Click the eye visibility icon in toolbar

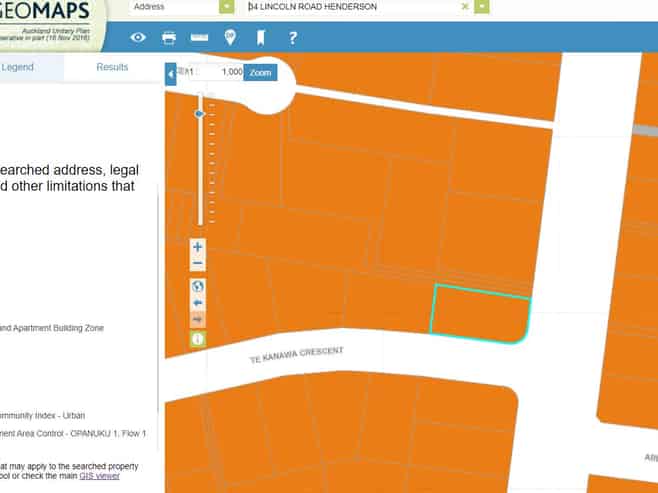tap(138, 38)
